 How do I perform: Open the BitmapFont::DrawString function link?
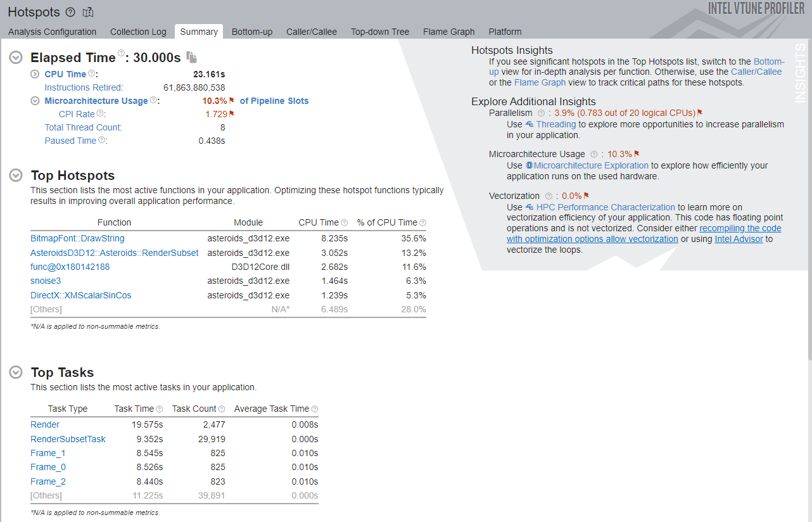[77, 238]
